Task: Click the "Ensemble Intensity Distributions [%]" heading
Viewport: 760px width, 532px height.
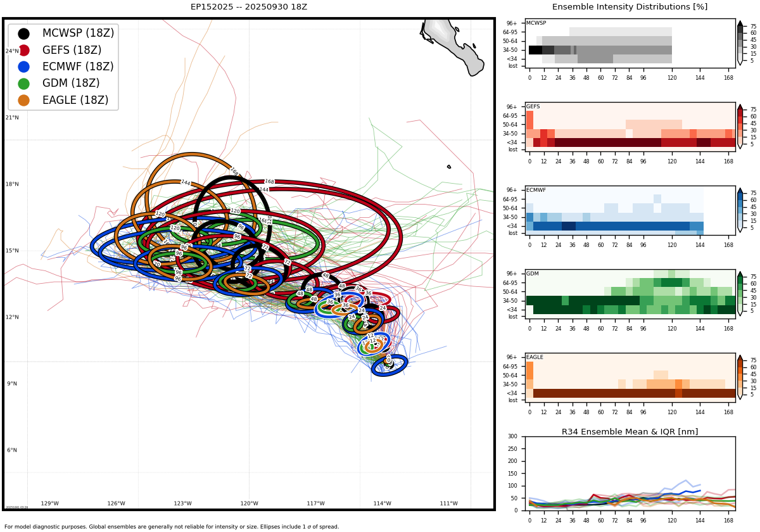Action: (x=630, y=7)
